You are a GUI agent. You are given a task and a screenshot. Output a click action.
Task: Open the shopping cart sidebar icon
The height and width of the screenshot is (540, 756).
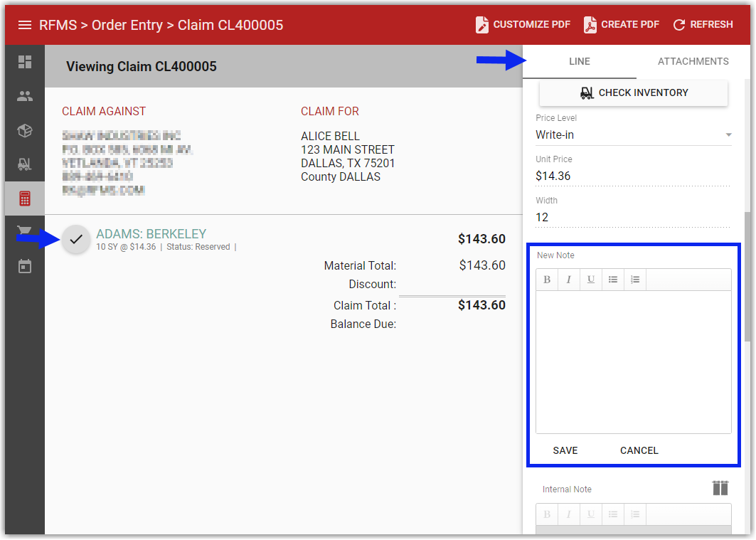click(x=25, y=231)
